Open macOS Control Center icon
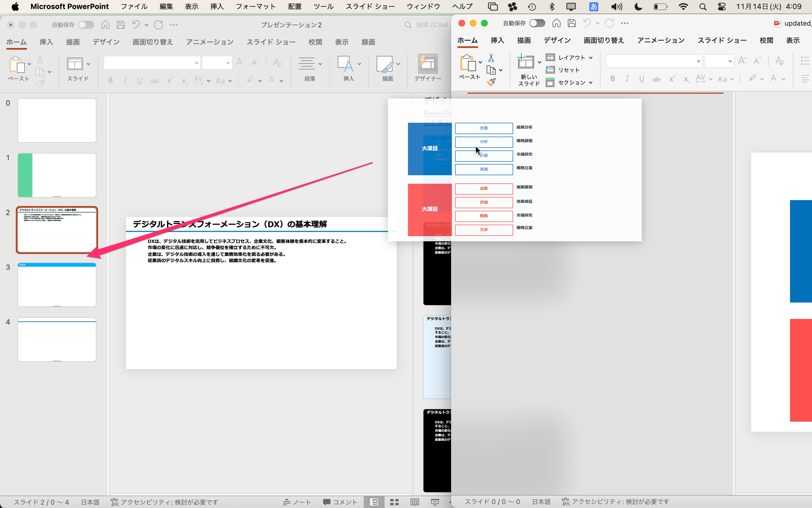This screenshot has height=508, width=812. click(722, 7)
